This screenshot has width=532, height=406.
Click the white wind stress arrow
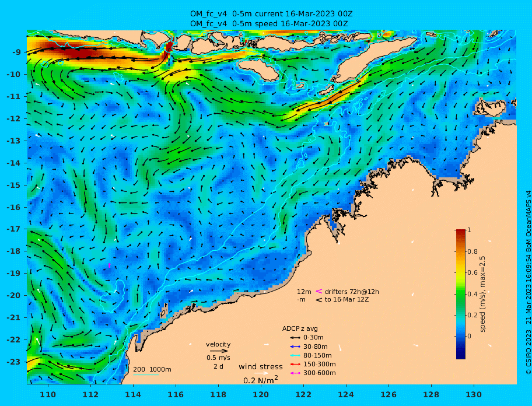[x=261, y=373]
